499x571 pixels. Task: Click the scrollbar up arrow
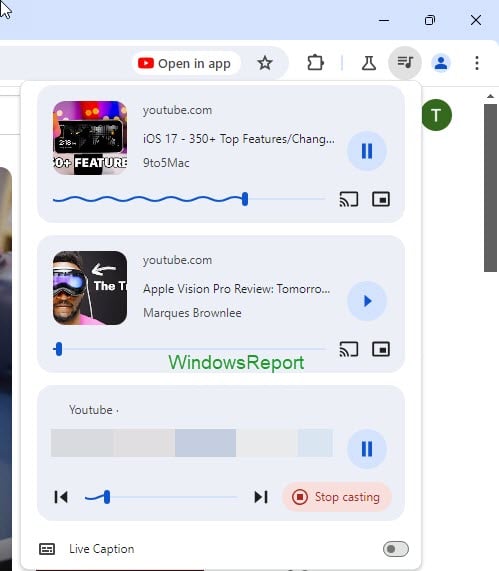490,96
